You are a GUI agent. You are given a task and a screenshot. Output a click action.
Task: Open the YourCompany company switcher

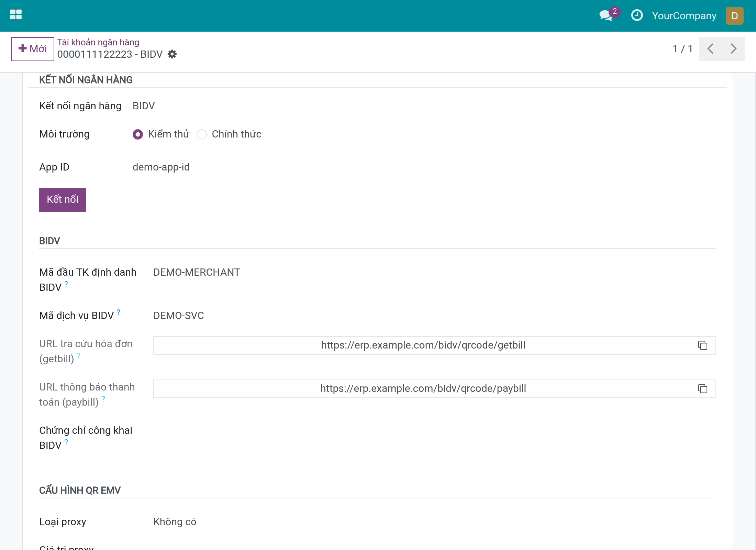[x=684, y=16]
